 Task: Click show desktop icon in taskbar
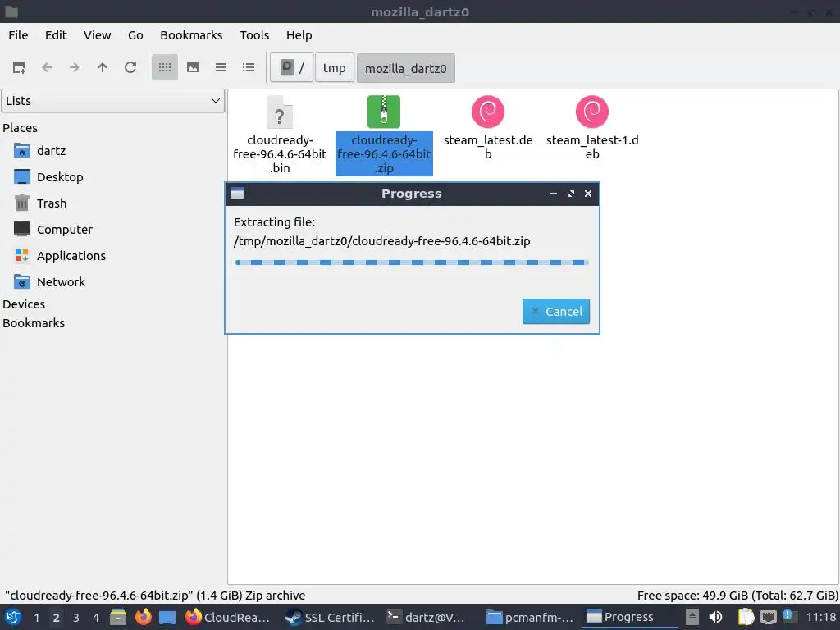click(x=167, y=617)
